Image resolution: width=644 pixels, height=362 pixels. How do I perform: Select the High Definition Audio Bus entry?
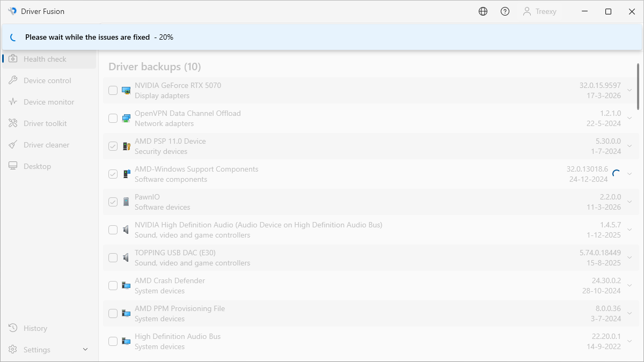click(178, 336)
